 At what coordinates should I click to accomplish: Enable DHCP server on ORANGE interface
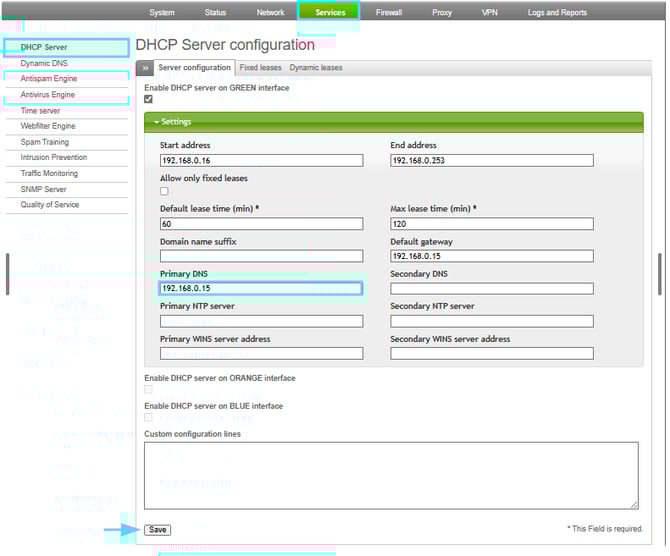(149, 389)
